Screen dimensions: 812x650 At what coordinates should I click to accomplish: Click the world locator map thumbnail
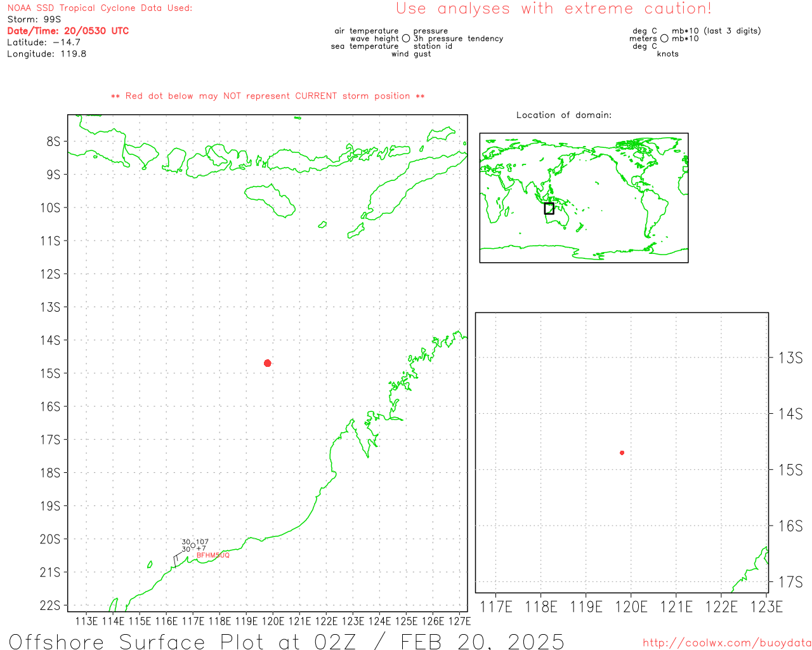pos(584,198)
